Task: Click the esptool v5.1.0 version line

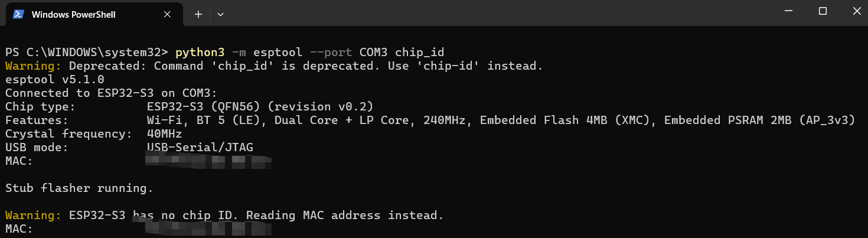Action: click(x=55, y=79)
